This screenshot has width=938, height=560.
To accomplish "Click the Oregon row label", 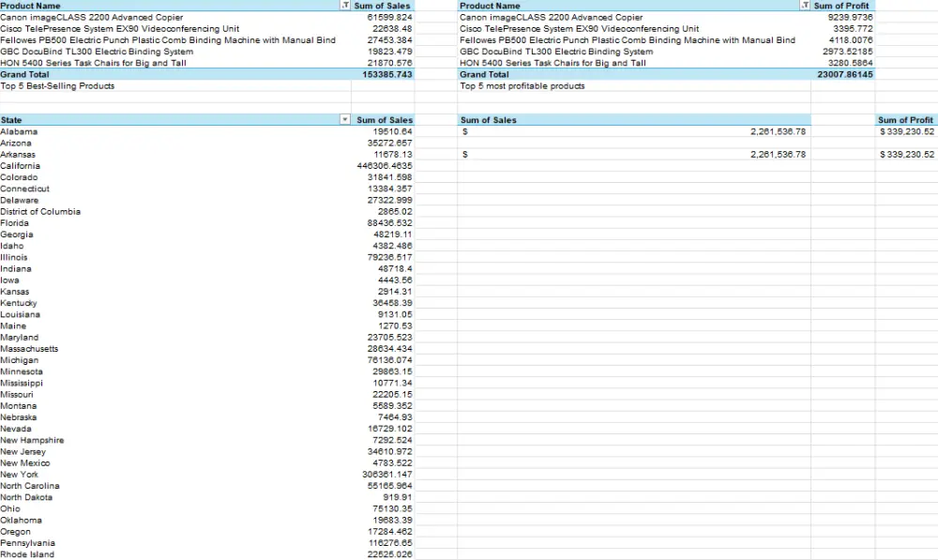I will [x=16, y=531].
